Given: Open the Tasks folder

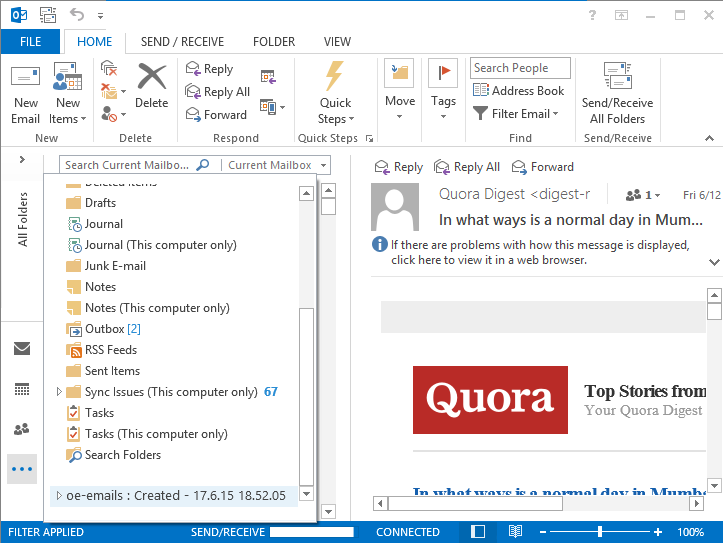Looking at the screenshot, I should tap(99, 413).
